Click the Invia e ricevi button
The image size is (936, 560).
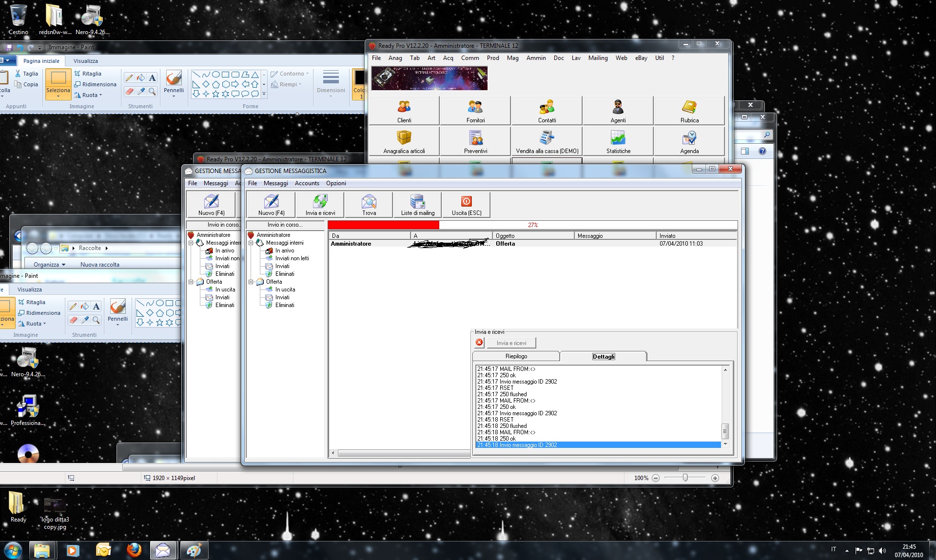click(x=511, y=343)
